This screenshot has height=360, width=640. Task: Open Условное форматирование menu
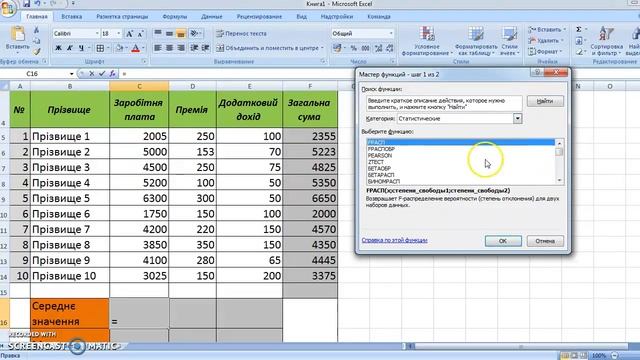pos(427,41)
